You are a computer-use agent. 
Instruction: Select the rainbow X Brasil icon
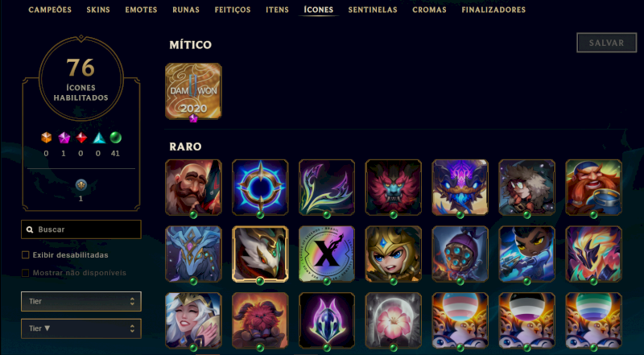pyautogui.click(x=327, y=254)
